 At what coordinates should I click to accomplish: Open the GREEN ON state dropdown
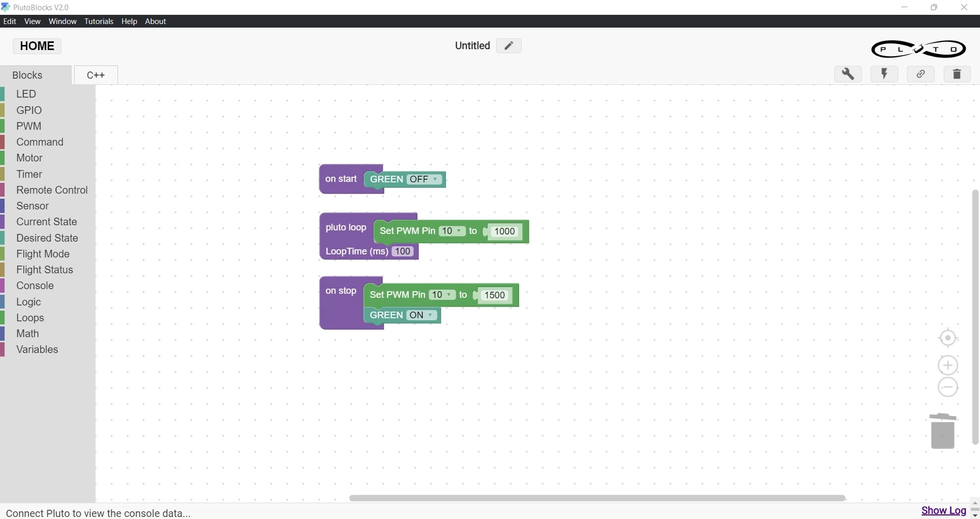coord(422,316)
